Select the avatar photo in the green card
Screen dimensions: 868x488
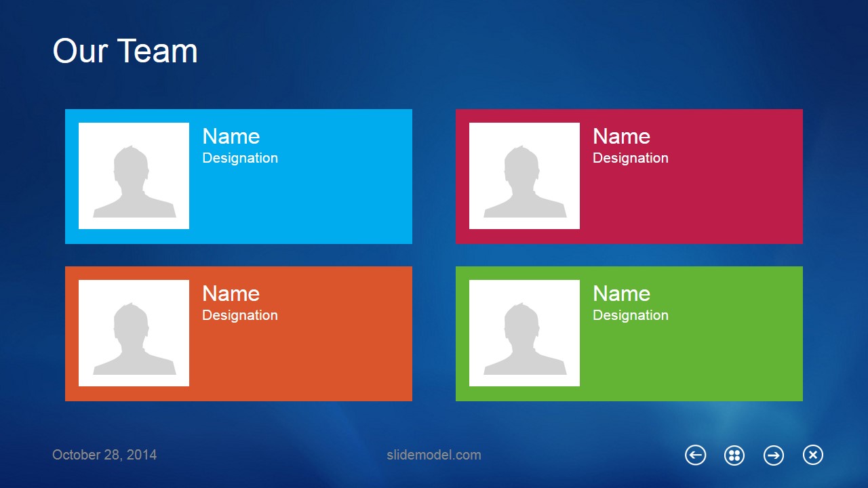(x=524, y=333)
